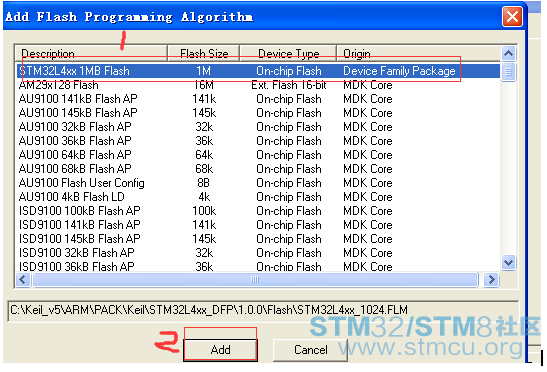The width and height of the screenshot is (547, 372).
Task: Sort by the Device Type column header
Action: [x=288, y=54]
